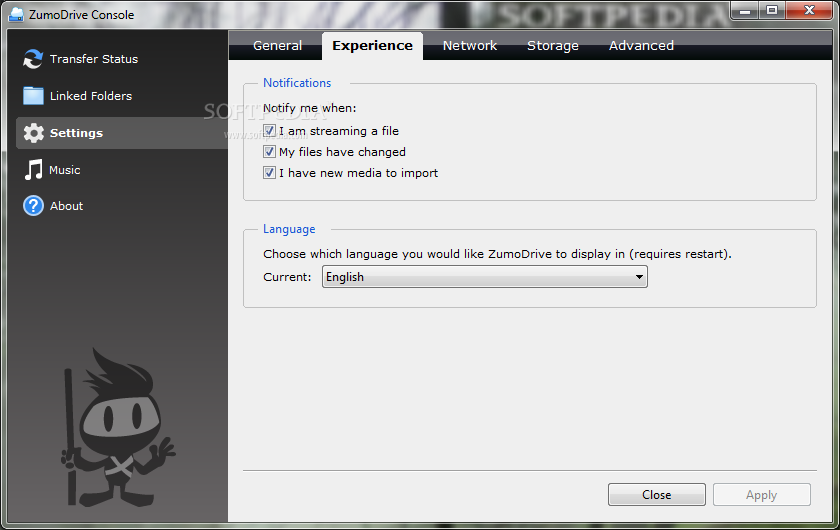
Task: Click the ZumoDrive Console title text
Action: (x=81, y=14)
